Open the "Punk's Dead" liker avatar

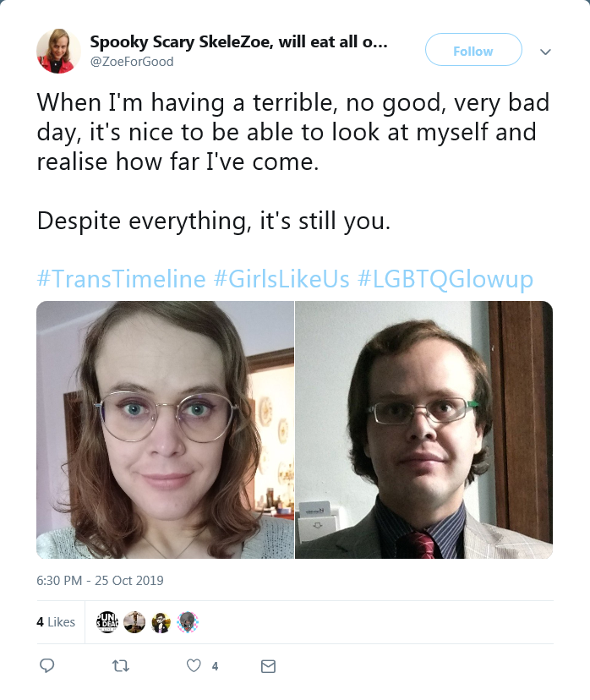[x=107, y=621]
